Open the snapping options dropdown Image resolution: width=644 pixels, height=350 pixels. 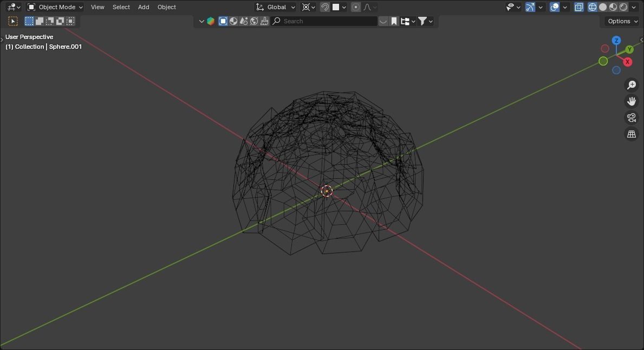[339, 7]
